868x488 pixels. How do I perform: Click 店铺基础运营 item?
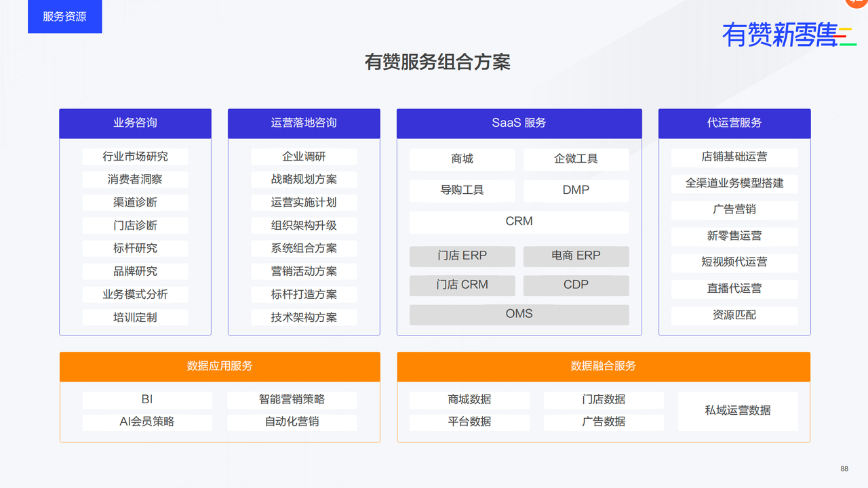(x=734, y=157)
